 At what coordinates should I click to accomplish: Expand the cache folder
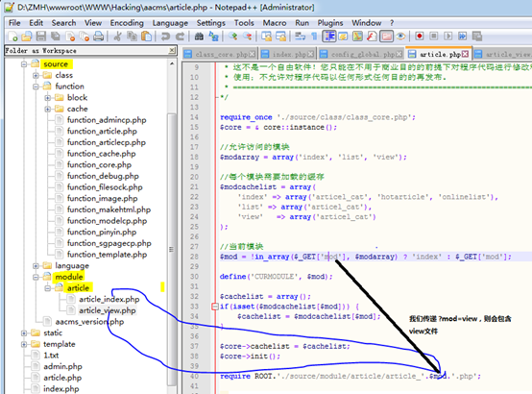click(x=47, y=109)
